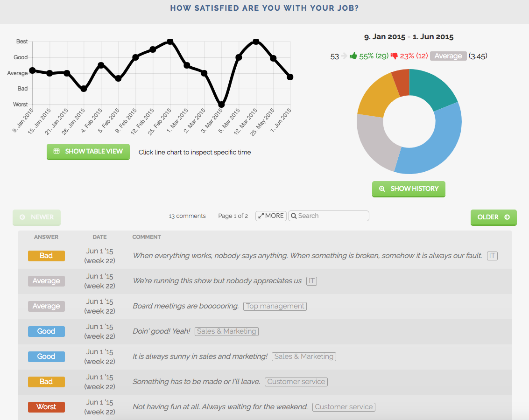Click the 9. Feb 2015 data point

(x=135, y=57)
